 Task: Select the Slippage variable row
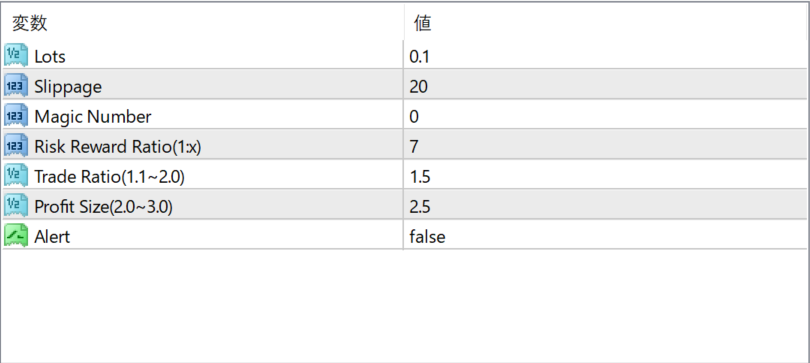pos(404,86)
